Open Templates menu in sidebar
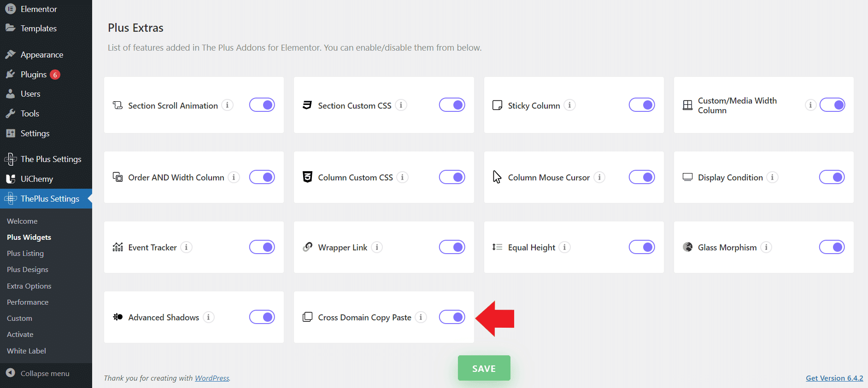 46,29
